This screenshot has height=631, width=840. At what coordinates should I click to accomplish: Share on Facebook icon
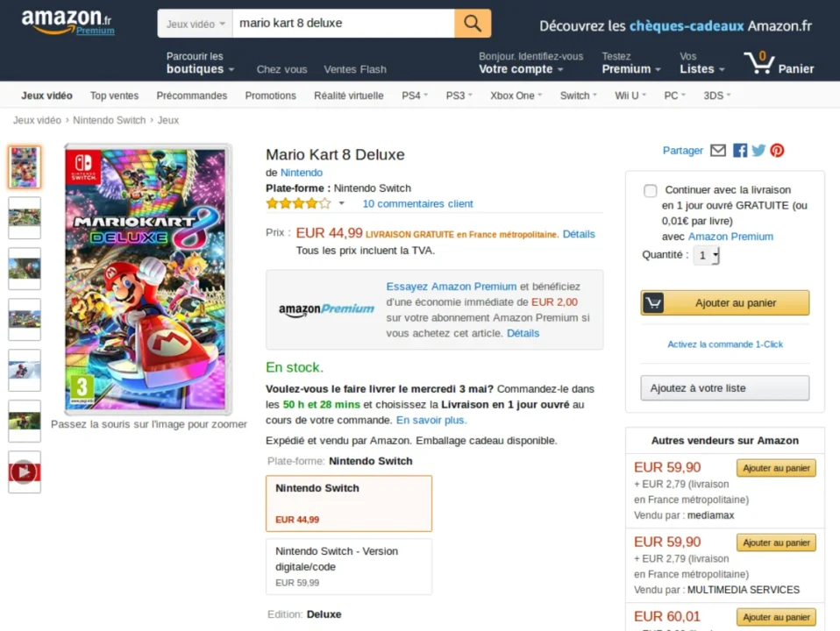[x=740, y=151]
